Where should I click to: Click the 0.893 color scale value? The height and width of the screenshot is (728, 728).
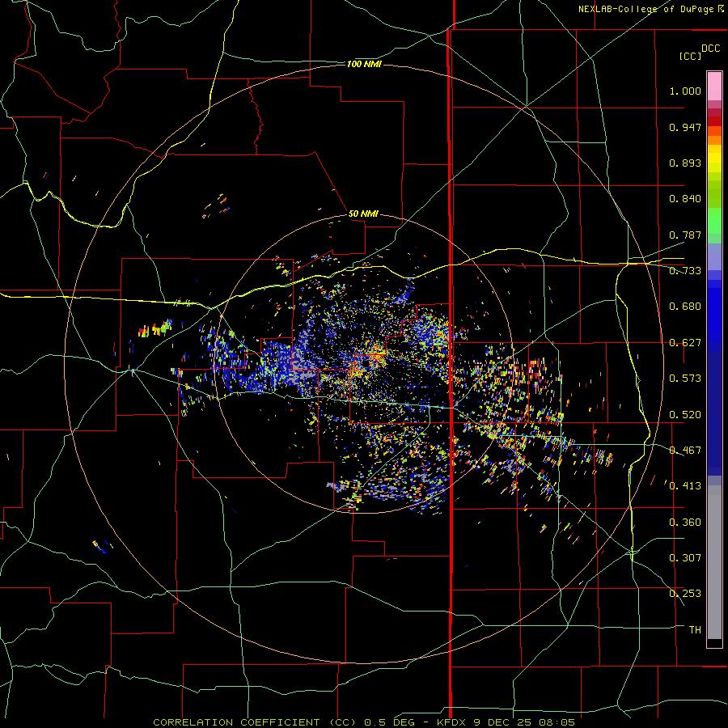(x=685, y=163)
